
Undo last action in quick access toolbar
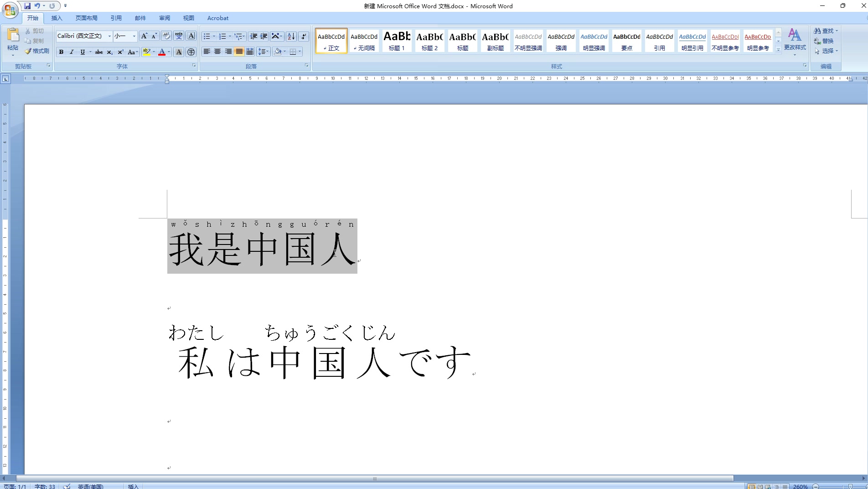(37, 6)
